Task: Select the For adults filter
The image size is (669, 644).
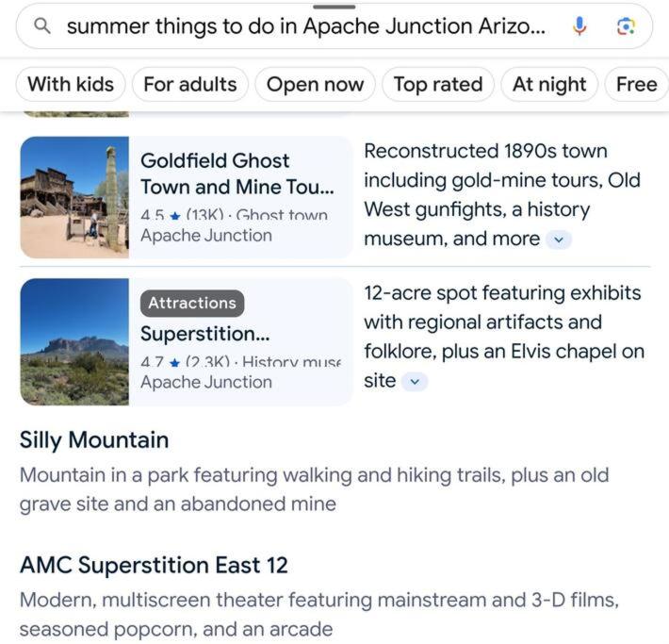Action: pos(190,84)
